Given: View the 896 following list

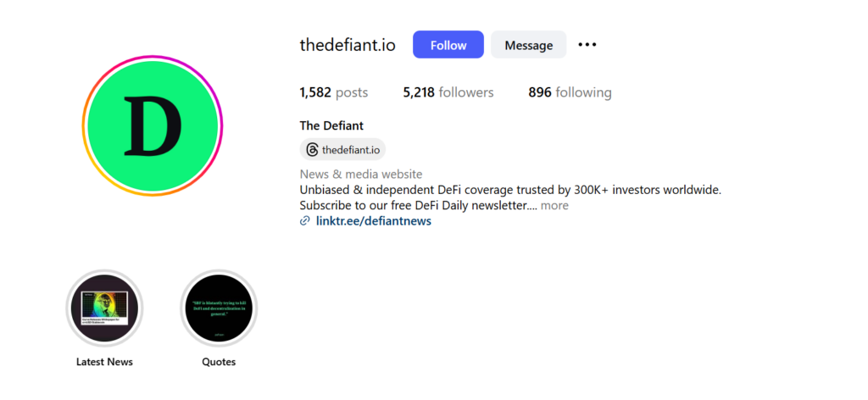Looking at the screenshot, I should coord(570,92).
